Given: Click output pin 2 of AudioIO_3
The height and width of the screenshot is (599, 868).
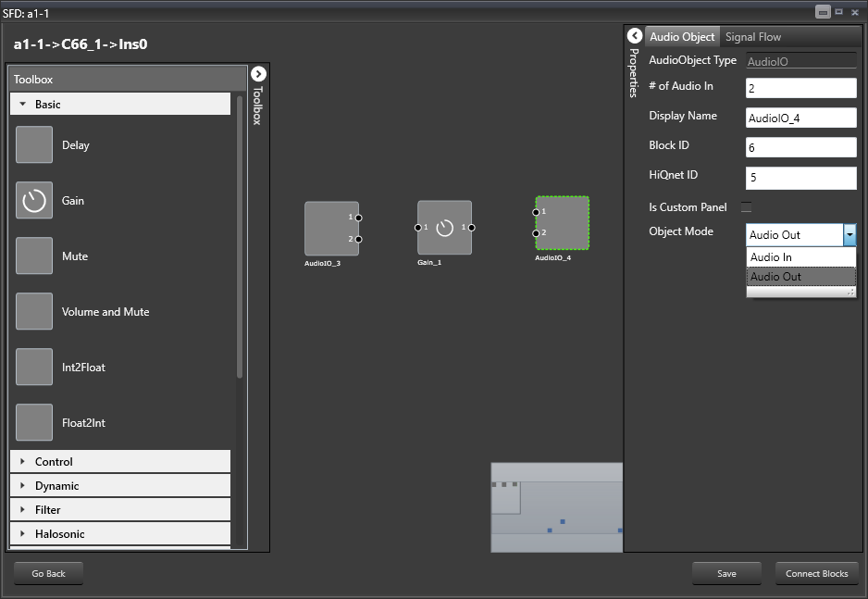Looking at the screenshot, I should [359, 239].
